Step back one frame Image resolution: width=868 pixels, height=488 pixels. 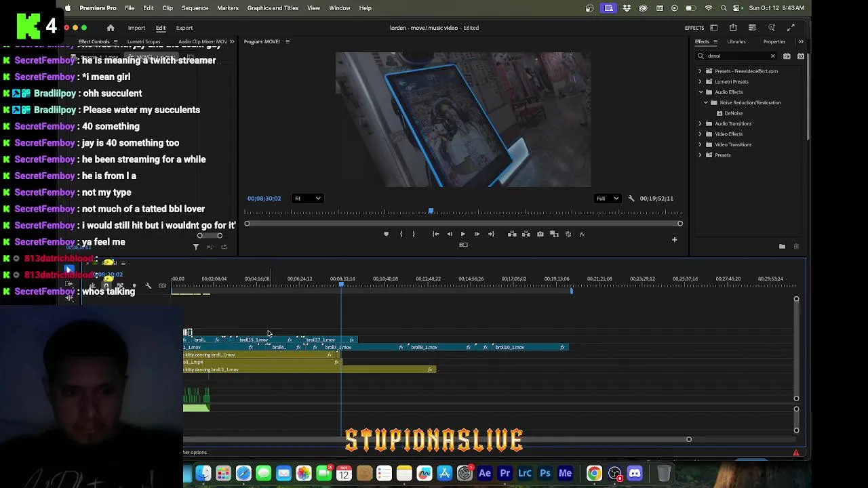[450, 234]
